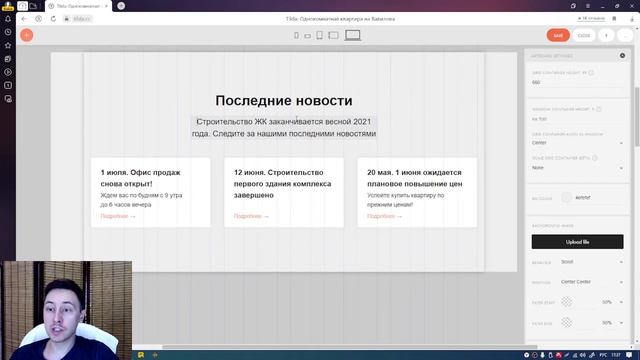This screenshot has height=360, width=640.
Task: Select the desktop laptop preview
Action: point(353,35)
